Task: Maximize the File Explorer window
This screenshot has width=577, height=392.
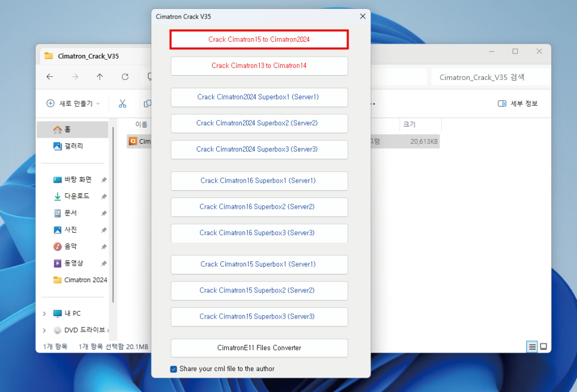Action: (515, 51)
